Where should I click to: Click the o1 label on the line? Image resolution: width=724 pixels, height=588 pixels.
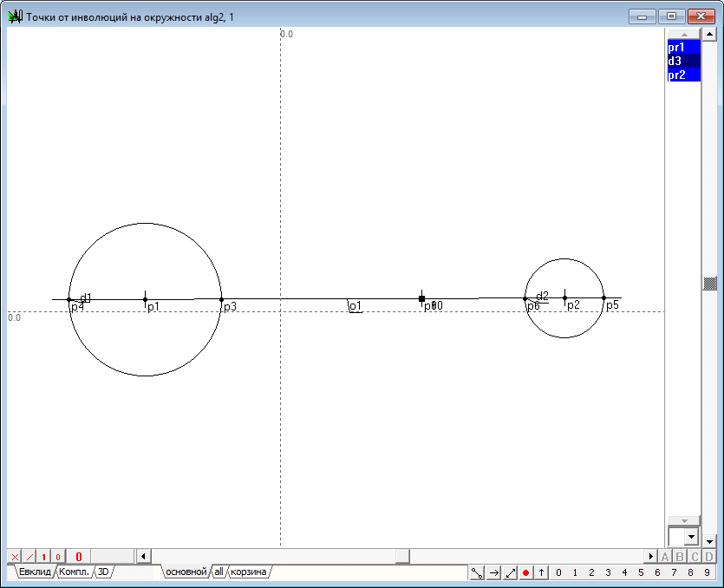coord(355,306)
